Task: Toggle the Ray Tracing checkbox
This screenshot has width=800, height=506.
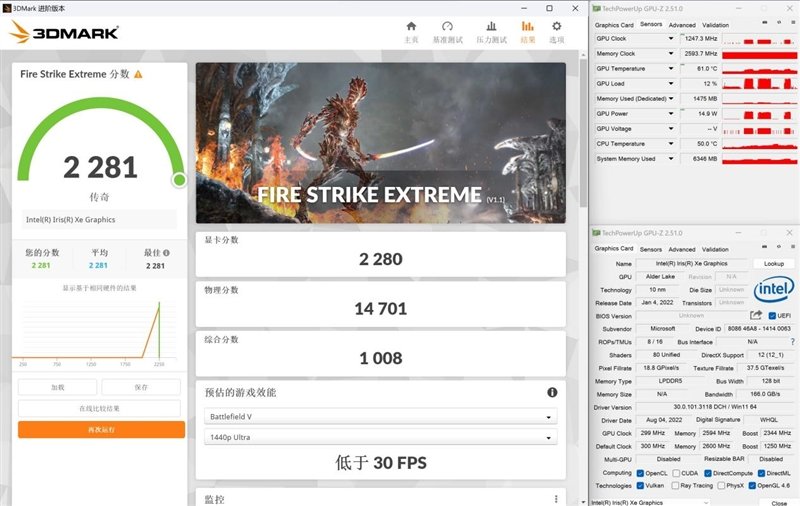Action: 676,486
